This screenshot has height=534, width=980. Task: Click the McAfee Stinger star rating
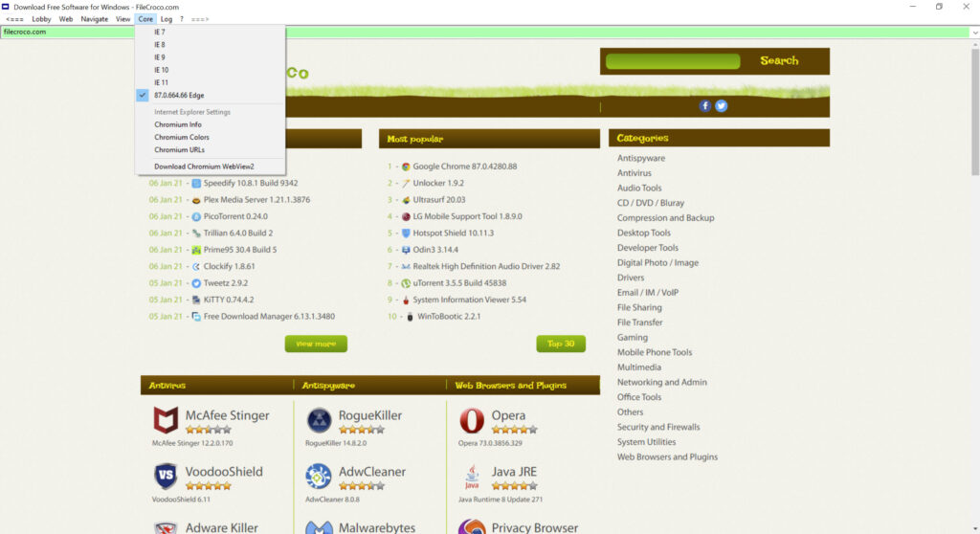pyautogui.click(x=209, y=430)
